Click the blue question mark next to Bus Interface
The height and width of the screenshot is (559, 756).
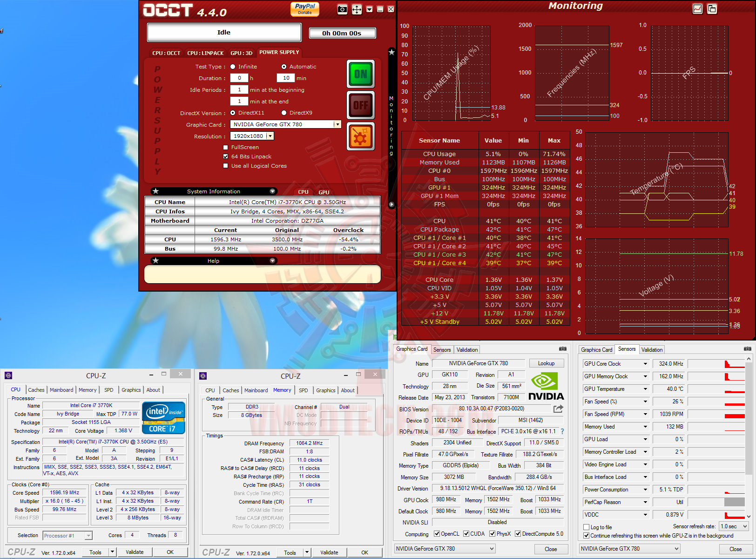[x=562, y=431]
